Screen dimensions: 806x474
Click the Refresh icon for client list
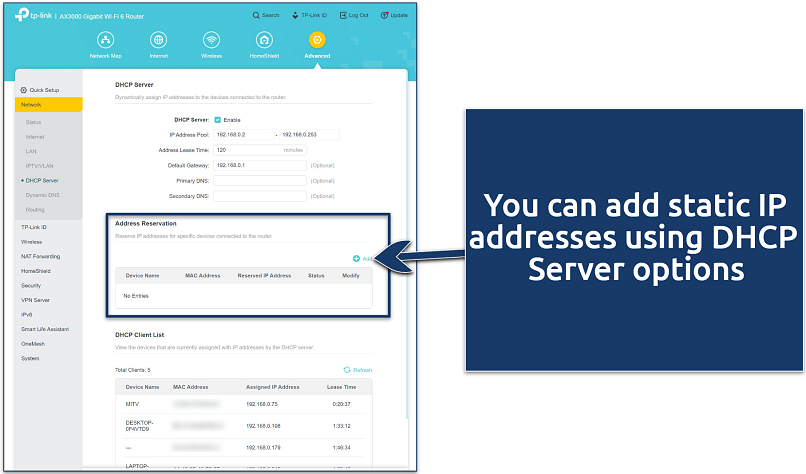[348, 369]
